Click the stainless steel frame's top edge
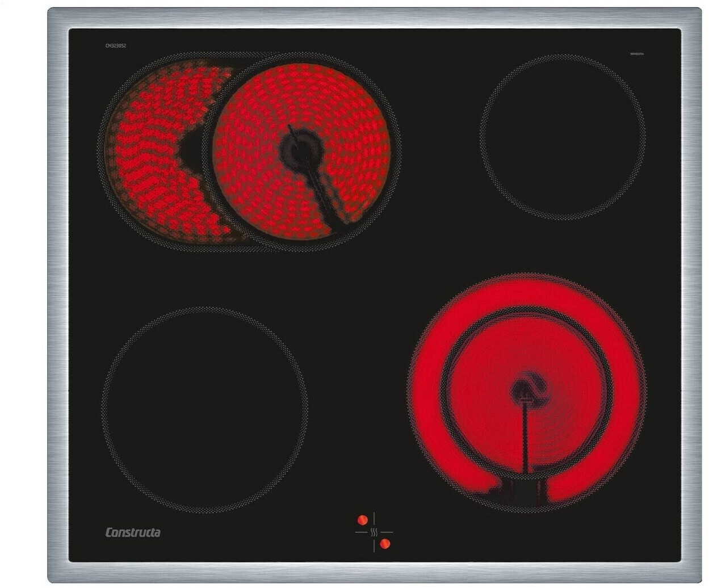This screenshot has height=588, width=713. [375, 18]
